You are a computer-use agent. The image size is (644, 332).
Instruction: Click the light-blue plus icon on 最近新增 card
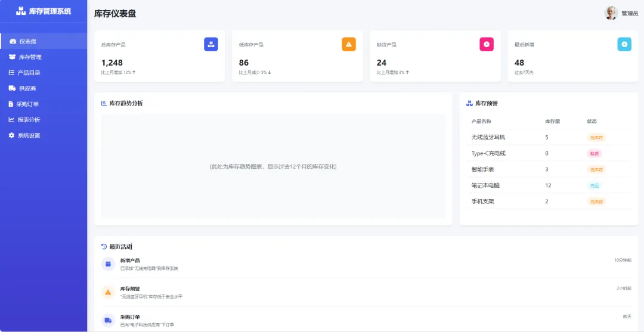(x=624, y=44)
